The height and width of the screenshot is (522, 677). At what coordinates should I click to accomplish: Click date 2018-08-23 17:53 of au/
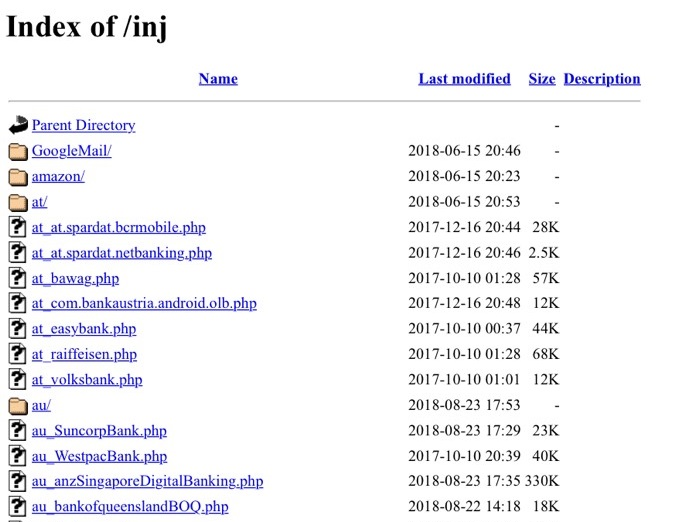click(x=465, y=405)
